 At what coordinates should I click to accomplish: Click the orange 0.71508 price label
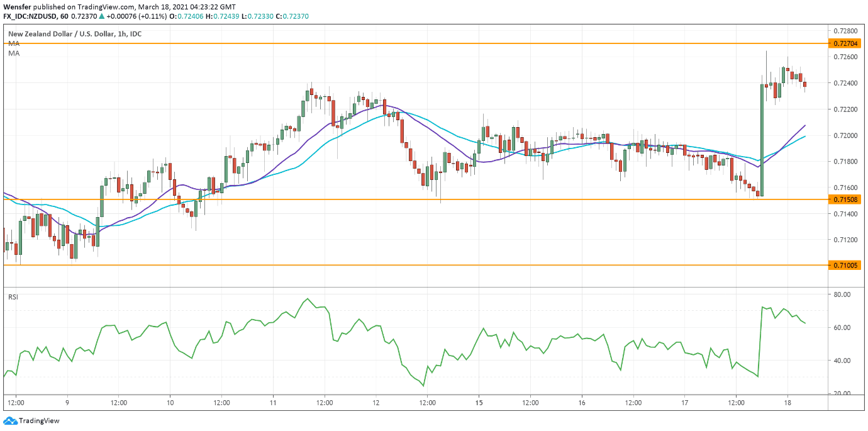tap(845, 199)
